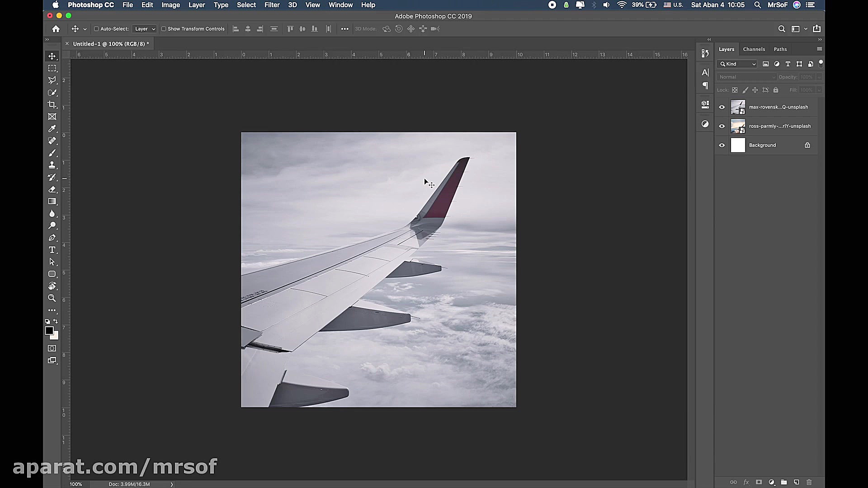This screenshot has width=868, height=488.
Task: Click the Delete layer trash icon
Action: pyautogui.click(x=809, y=482)
